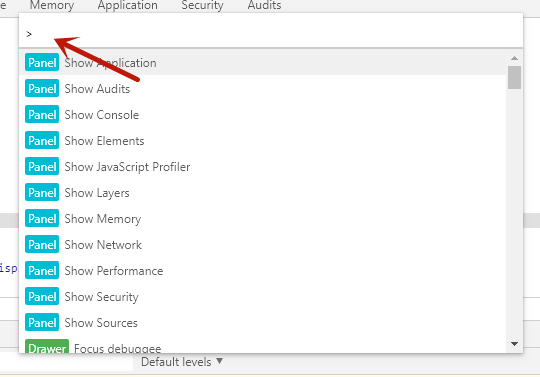This screenshot has width=540, height=377.
Task: Switch to the Memory tab
Action: tap(52, 5)
